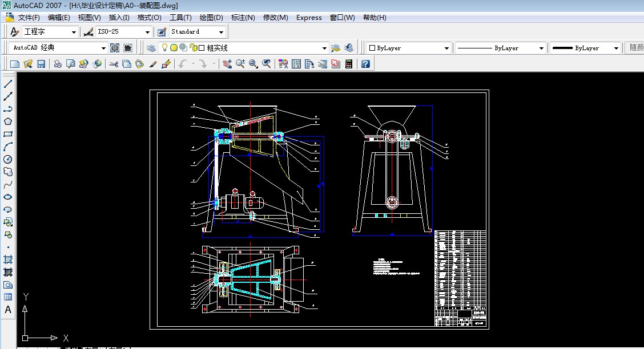644x349 pixels.
Task: Open the QuickCalc calculator
Action: (x=349, y=64)
